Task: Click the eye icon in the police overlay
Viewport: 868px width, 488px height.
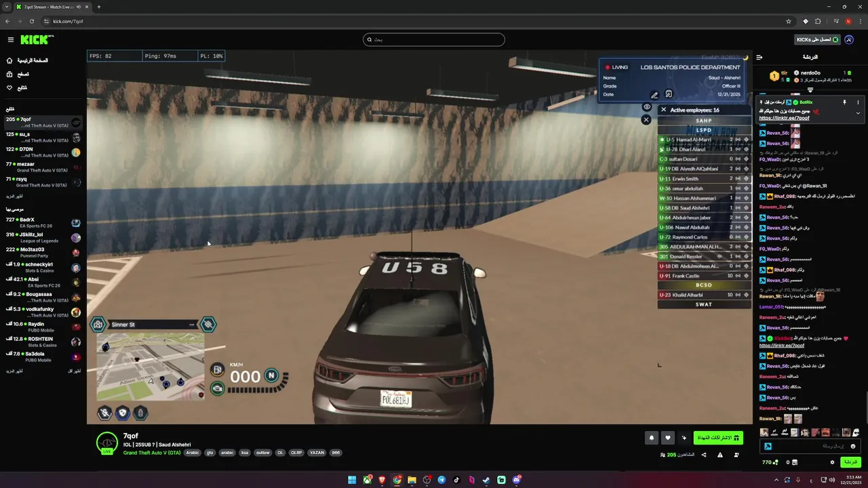Action: tap(647, 107)
